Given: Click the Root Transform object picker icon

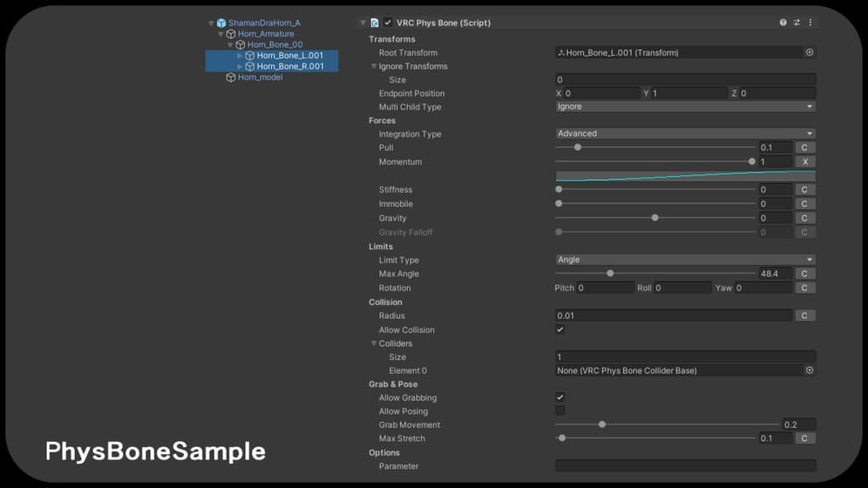Looking at the screenshot, I should point(810,53).
